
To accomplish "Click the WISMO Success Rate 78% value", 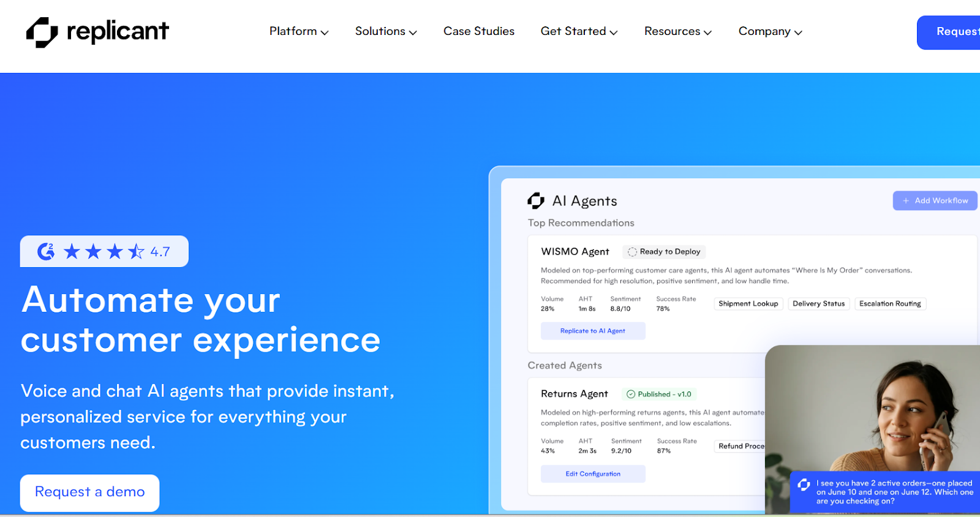I will click(x=663, y=309).
